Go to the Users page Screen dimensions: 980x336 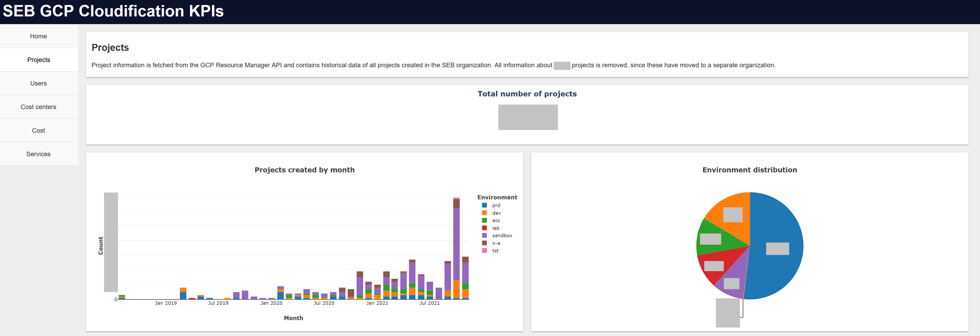tap(38, 83)
